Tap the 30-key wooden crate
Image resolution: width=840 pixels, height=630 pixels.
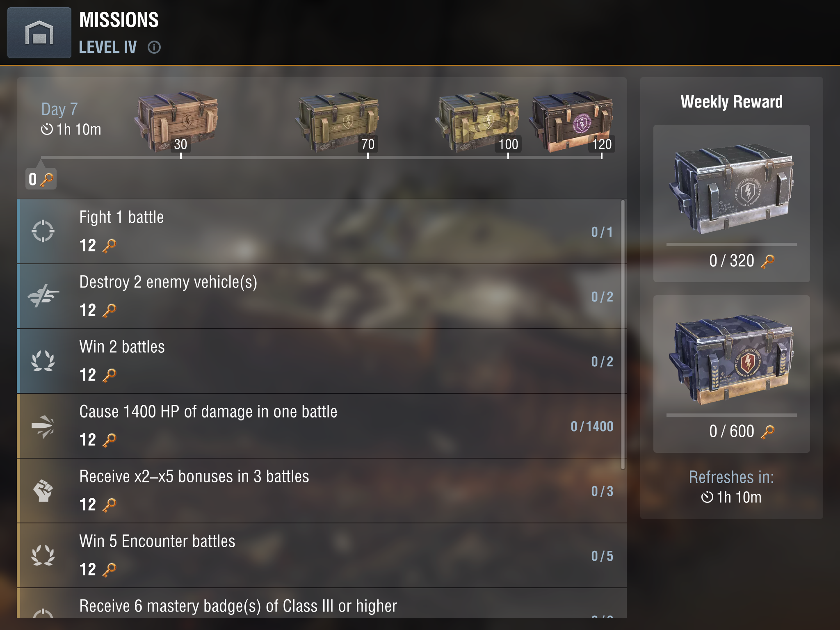[176, 121]
